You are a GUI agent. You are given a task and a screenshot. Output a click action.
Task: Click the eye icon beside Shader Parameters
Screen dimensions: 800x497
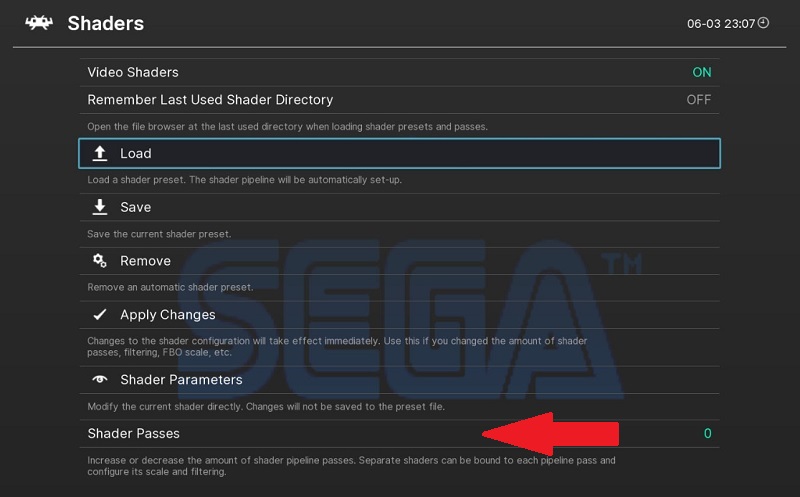click(100, 380)
